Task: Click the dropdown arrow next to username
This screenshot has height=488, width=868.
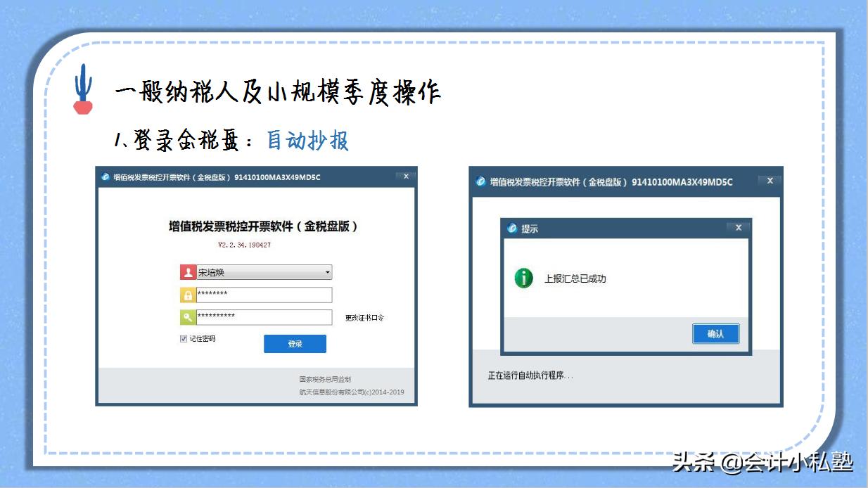Action: click(x=326, y=272)
